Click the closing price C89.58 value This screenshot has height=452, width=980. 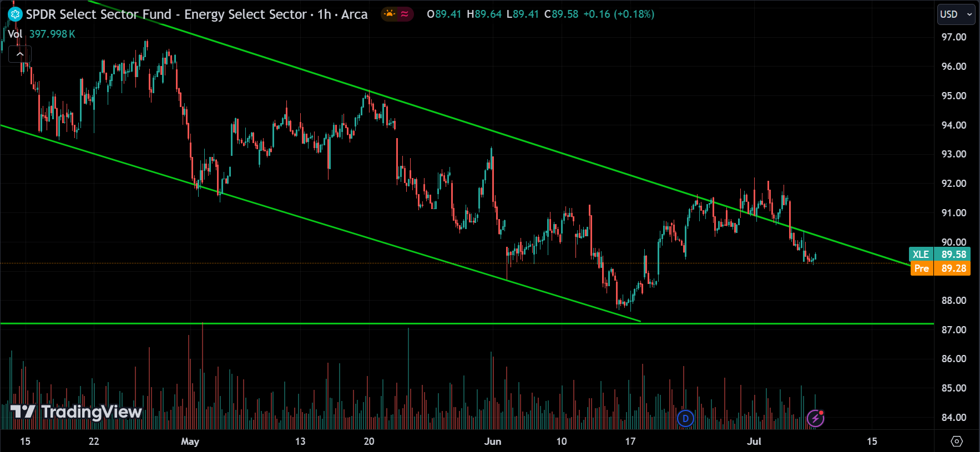(561, 14)
